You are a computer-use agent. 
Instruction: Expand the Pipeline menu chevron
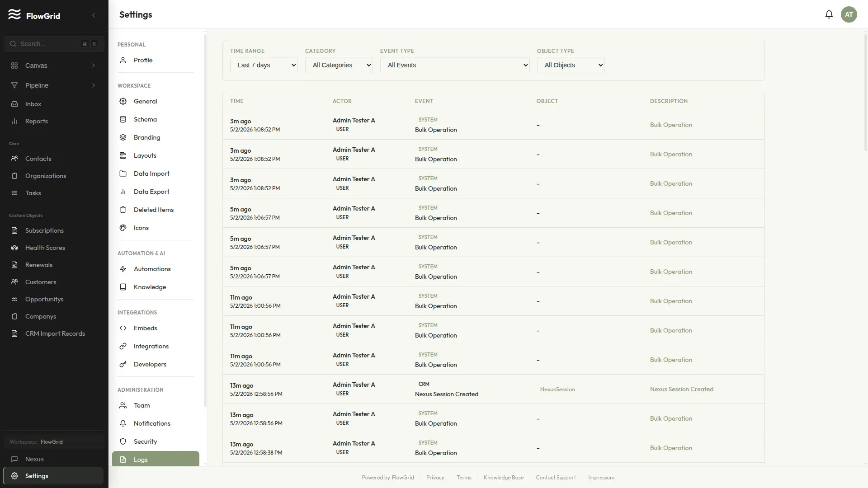[x=94, y=85]
